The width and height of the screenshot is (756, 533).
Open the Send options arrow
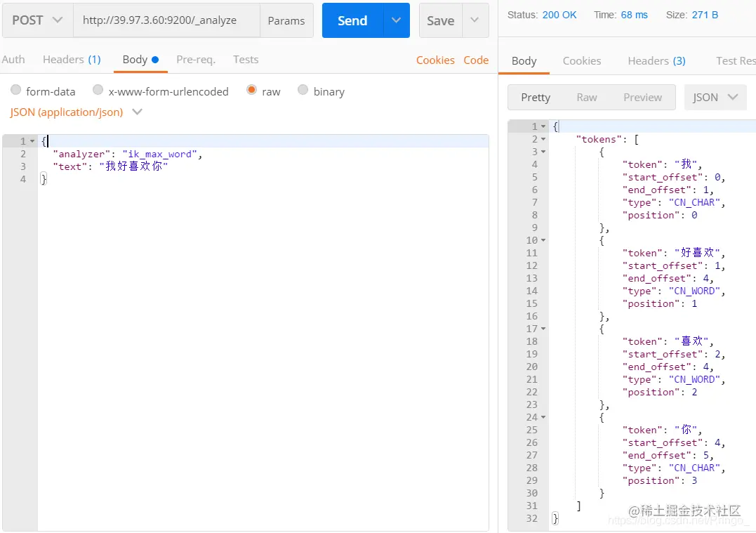[397, 20]
